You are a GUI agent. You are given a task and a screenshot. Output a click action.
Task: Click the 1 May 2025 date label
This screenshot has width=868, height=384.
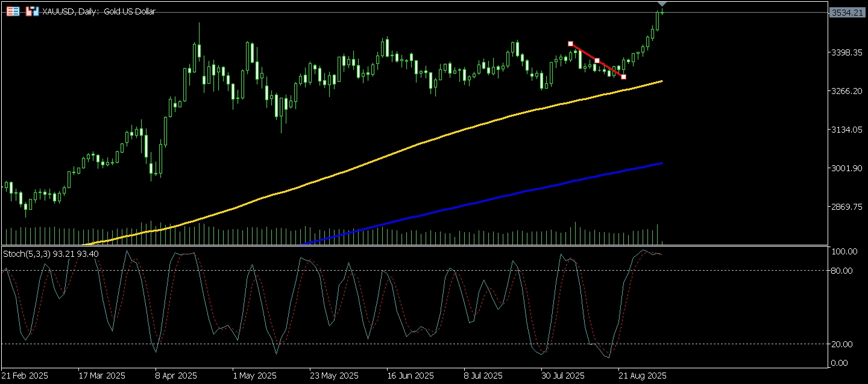click(x=254, y=376)
